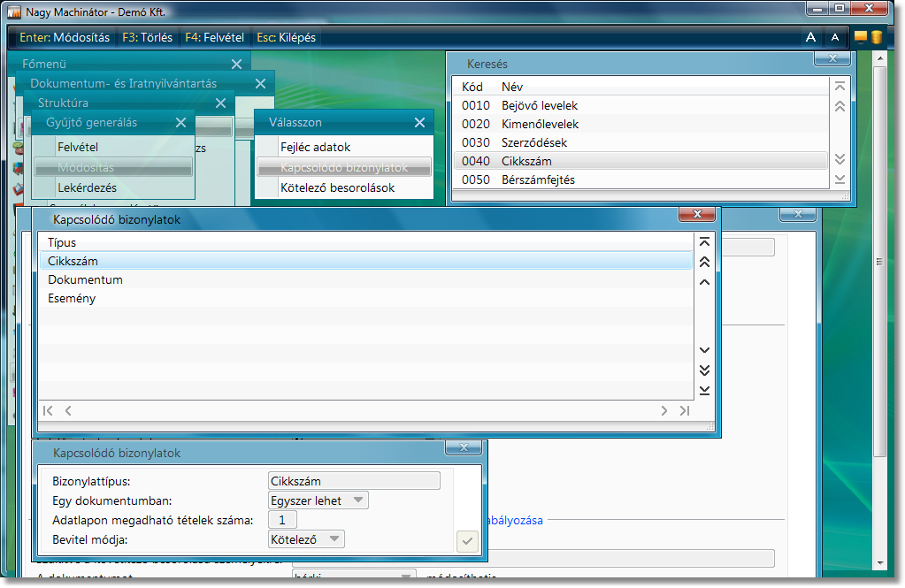Click the large A font size icon
The image size is (905, 588).
point(810,37)
